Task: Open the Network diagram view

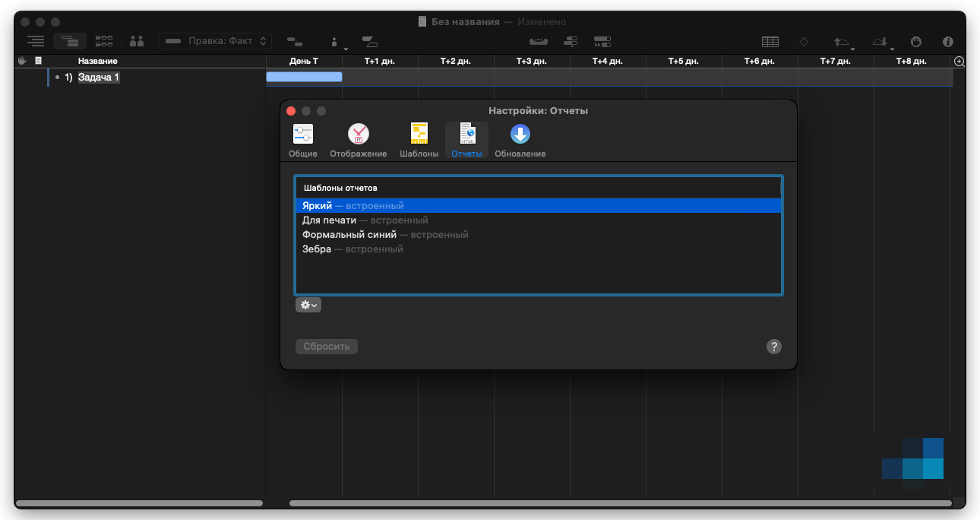Action: pyautogui.click(x=104, y=41)
